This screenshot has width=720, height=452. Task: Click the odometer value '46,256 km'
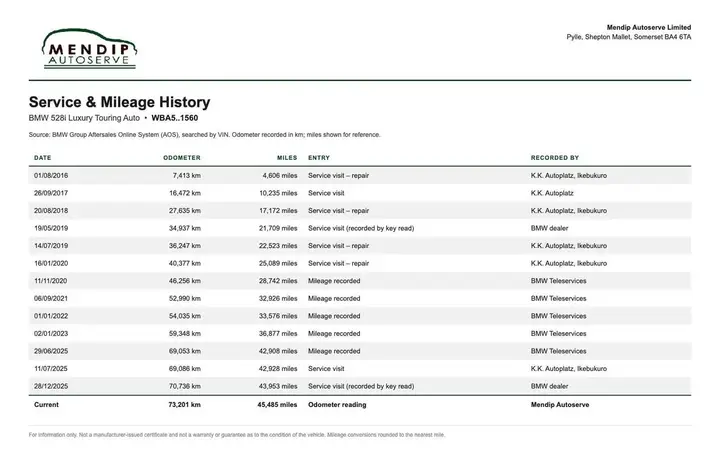(185, 281)
